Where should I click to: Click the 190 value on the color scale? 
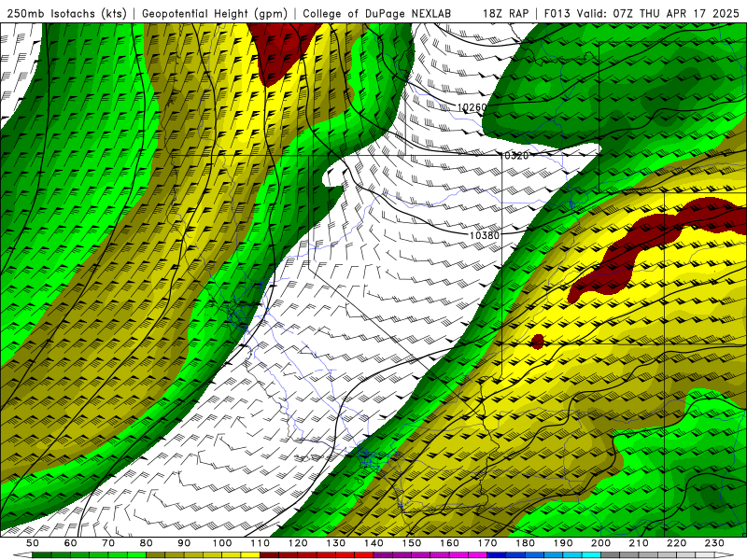coord(563,543)
